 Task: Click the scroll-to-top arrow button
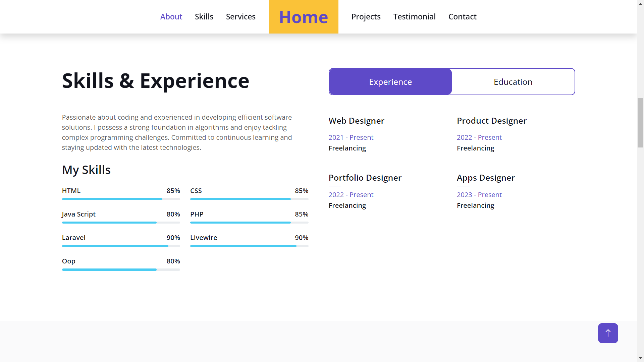(608, 333)
